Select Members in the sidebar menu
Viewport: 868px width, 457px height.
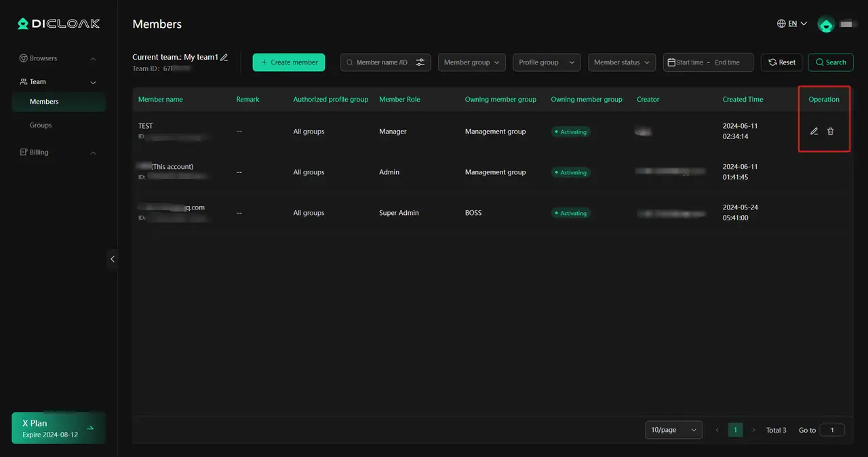(44, 102)
